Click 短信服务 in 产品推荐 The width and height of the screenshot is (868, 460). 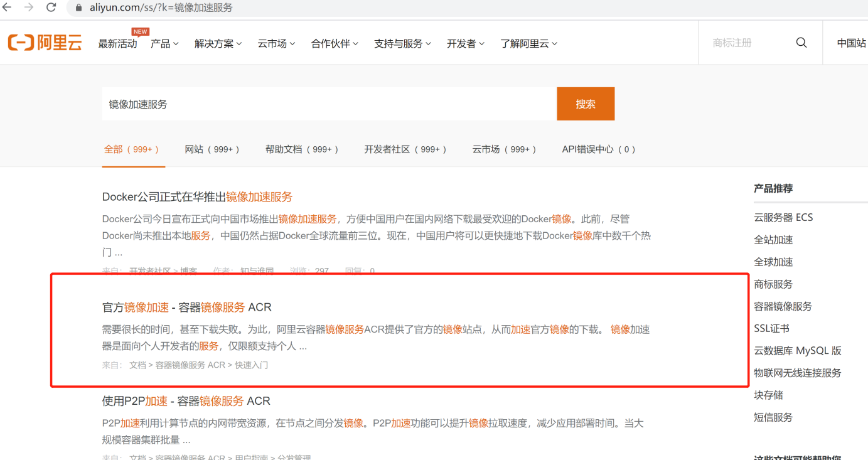[x=773, y=417]
